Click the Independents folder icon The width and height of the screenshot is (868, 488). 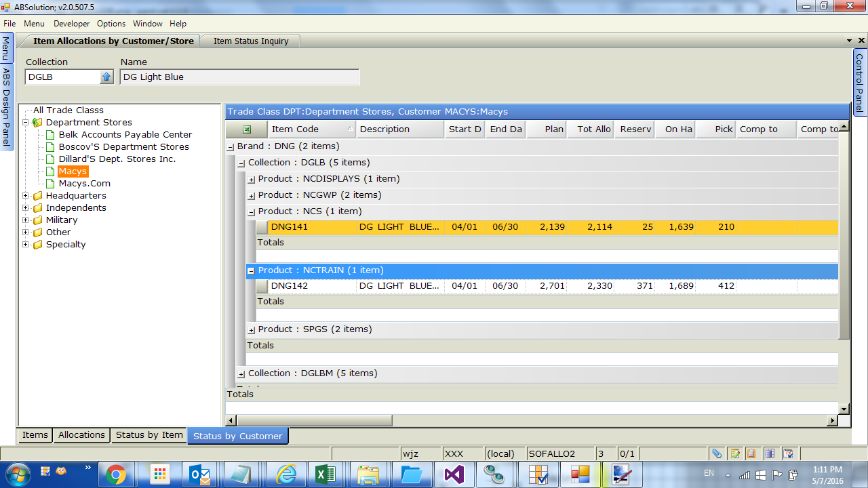tap(37, 208)
